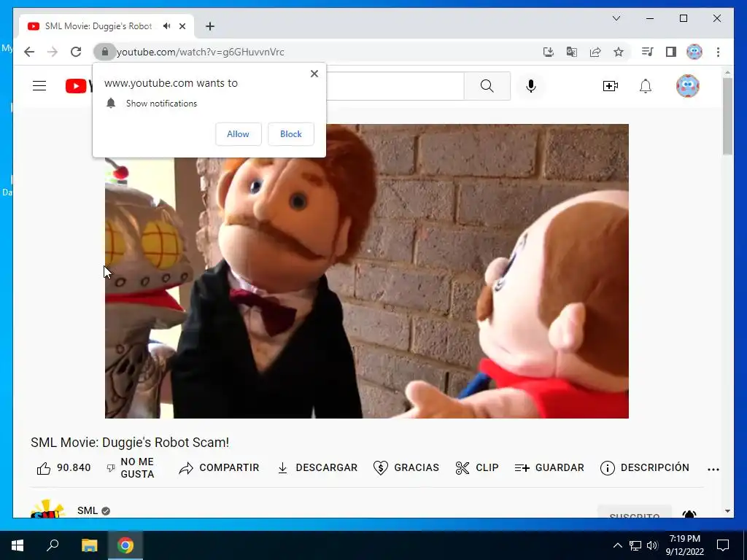Open YouTube notifications bell in header
This screenshot has height=560, width=747.
click(646, 86)
